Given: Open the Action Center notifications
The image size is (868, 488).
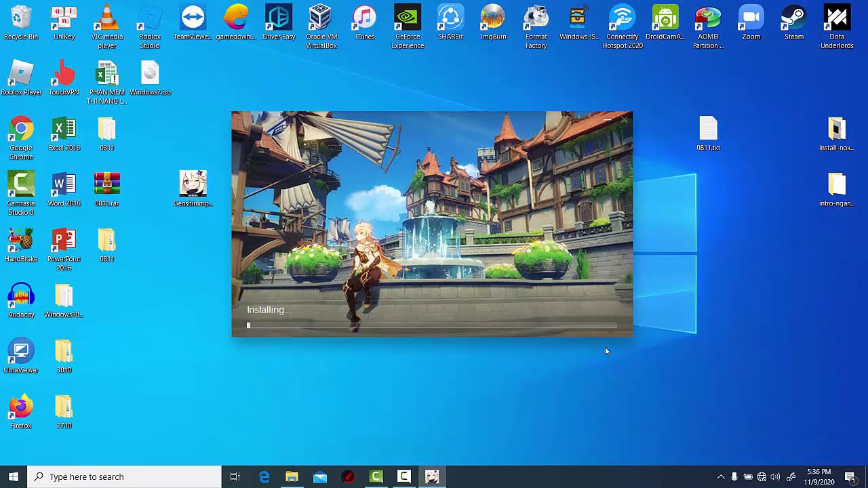Looking at the screenshot, I should pyautogui.click(x=850, y=476).
